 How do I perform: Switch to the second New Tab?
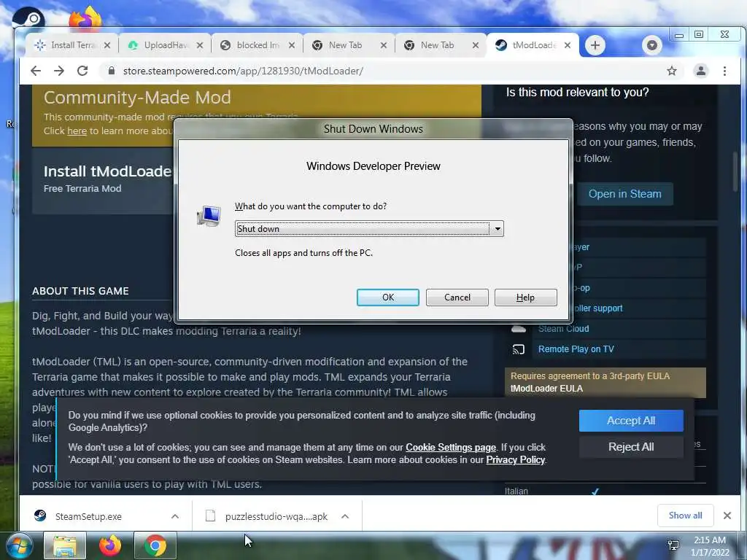coord(440,45)
